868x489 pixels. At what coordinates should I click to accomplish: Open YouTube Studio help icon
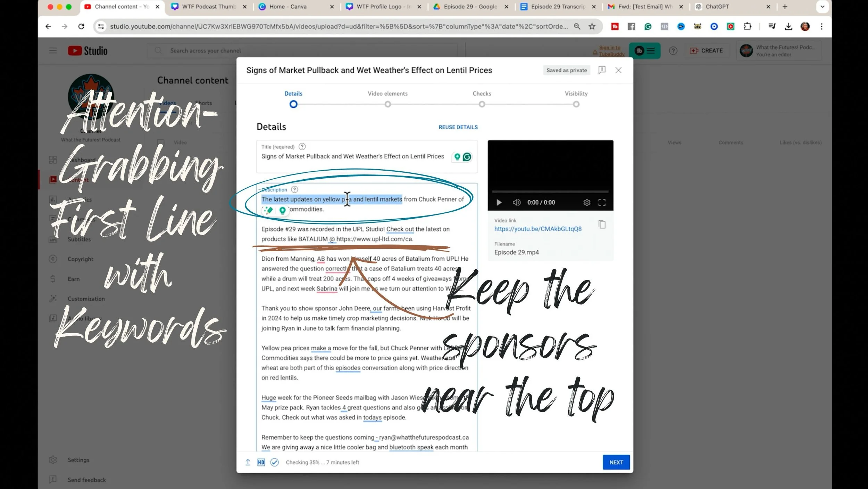[x=673, y=51]
